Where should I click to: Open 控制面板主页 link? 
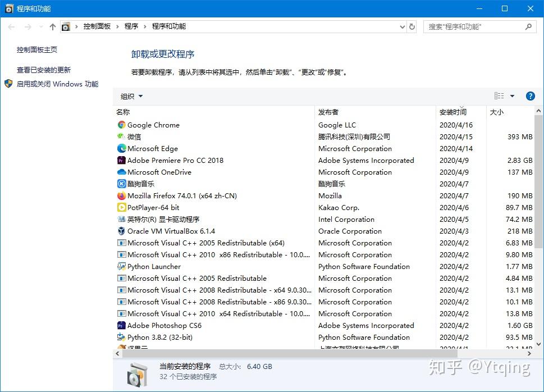click(x=37, y=50)
